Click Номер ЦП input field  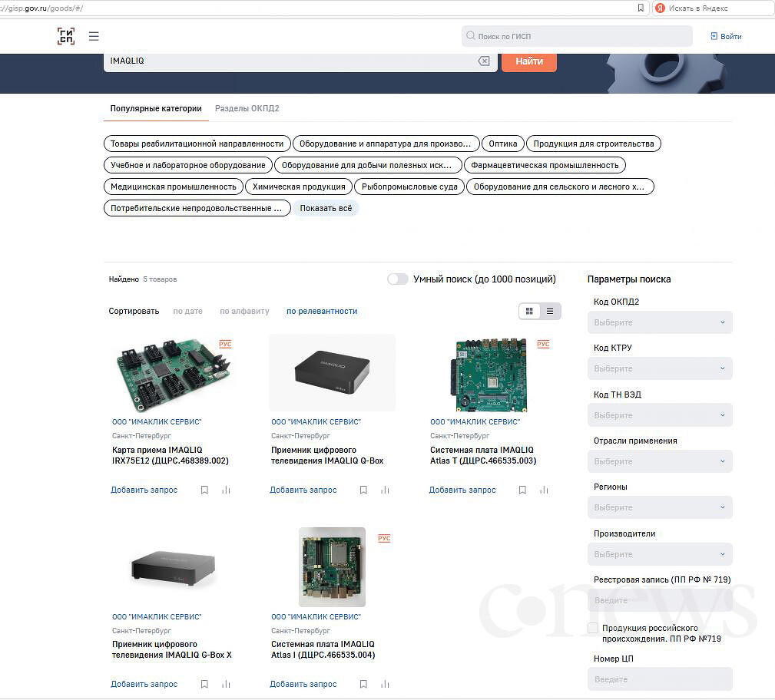[660, 679]
